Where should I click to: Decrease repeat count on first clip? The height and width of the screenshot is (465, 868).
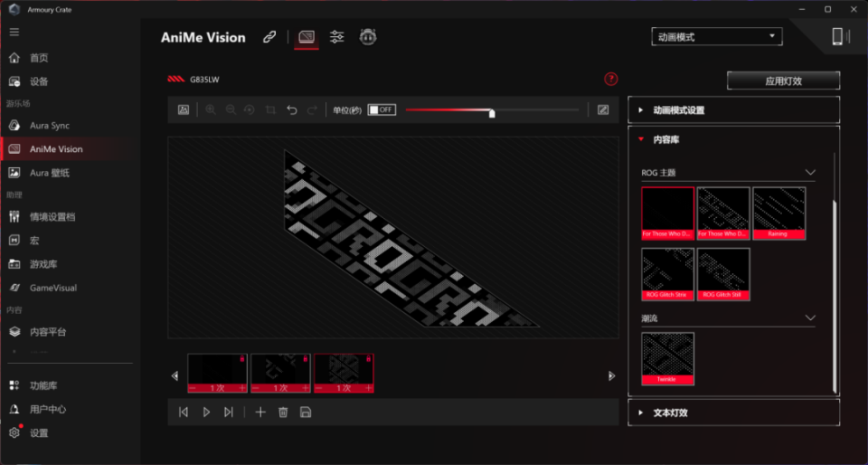tap(192, 389)
